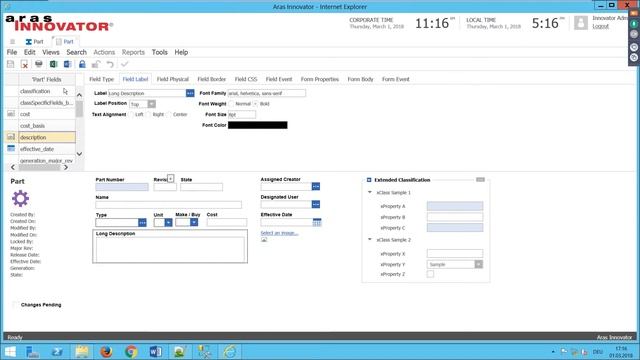
Task: Select Left text alignment radio
Action: 131,114
